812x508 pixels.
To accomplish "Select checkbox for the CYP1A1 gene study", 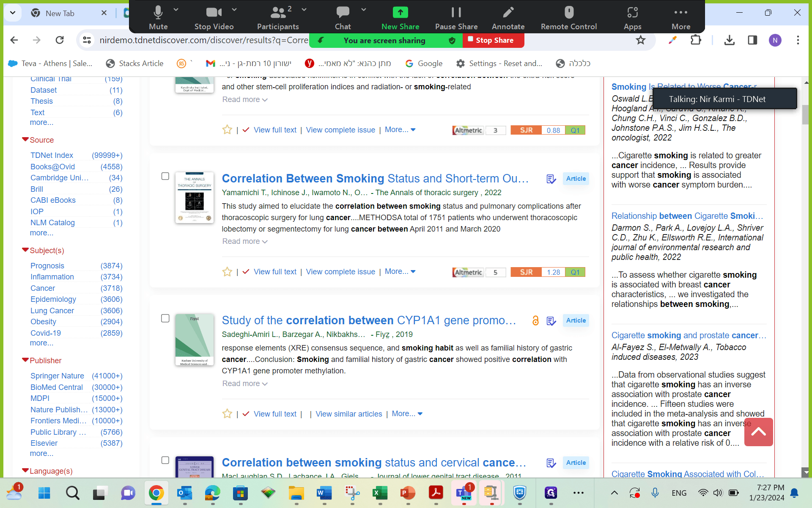I will [165, 318].
